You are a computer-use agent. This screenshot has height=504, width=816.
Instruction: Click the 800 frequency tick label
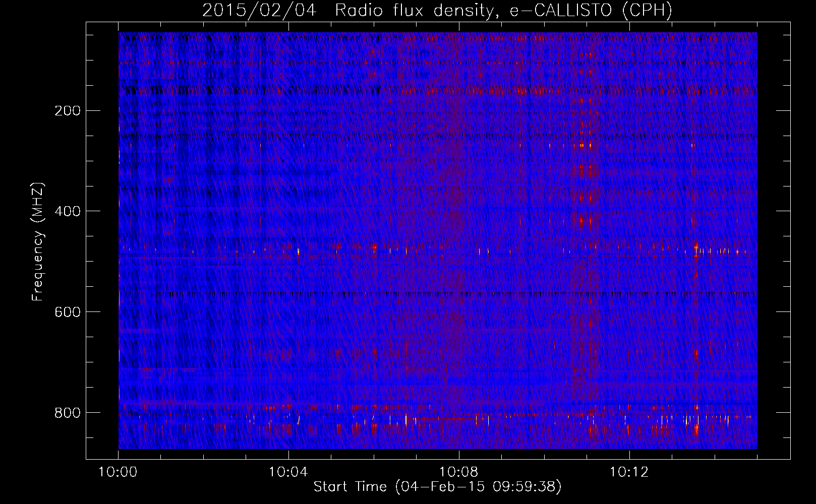(x=67, y=413)
